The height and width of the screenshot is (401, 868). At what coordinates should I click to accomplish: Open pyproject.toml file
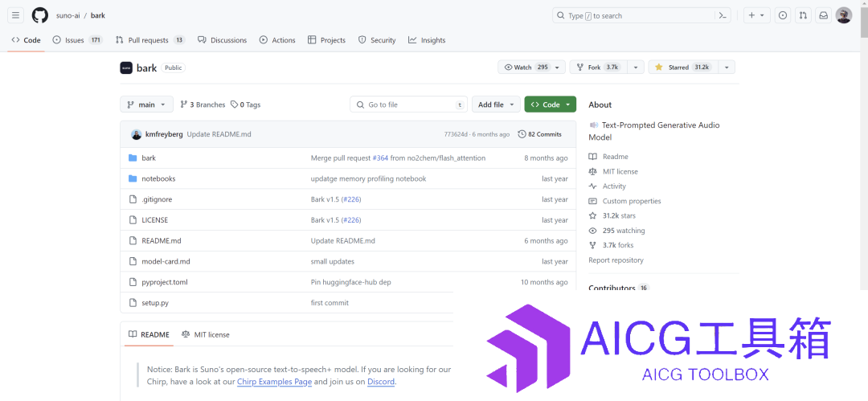(165, 282)
